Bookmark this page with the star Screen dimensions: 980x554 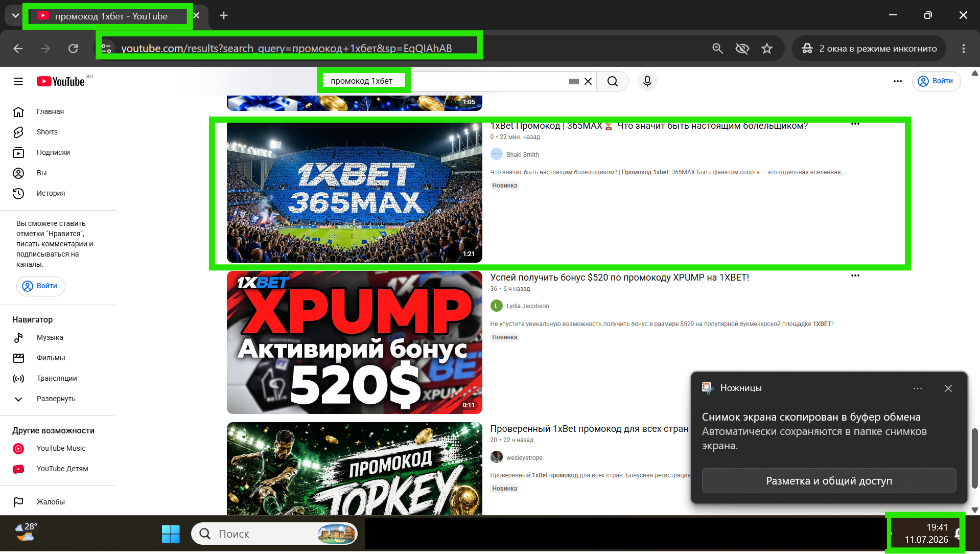[767, 49]
